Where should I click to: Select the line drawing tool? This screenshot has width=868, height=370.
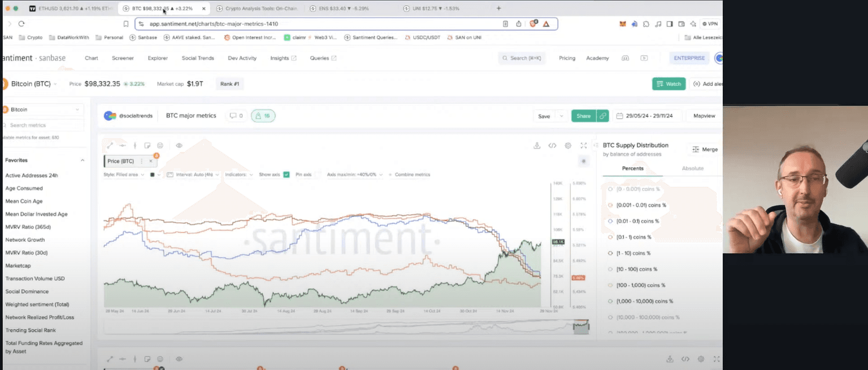(110, 146)
